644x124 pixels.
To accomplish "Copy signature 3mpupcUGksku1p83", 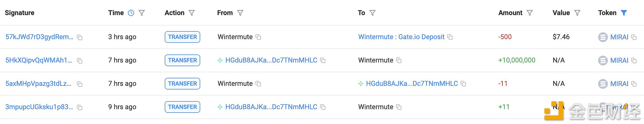I will point(80,107).
